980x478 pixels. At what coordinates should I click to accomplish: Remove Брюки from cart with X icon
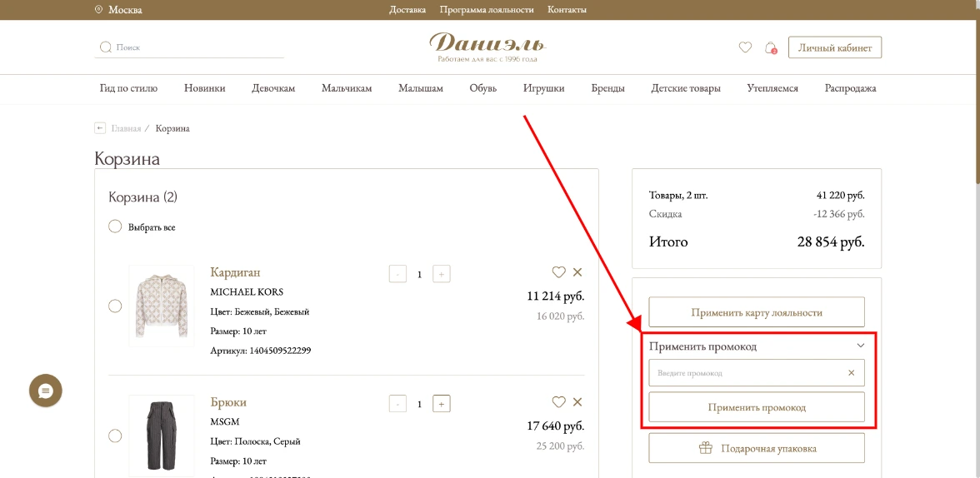[x=577, y=402]
